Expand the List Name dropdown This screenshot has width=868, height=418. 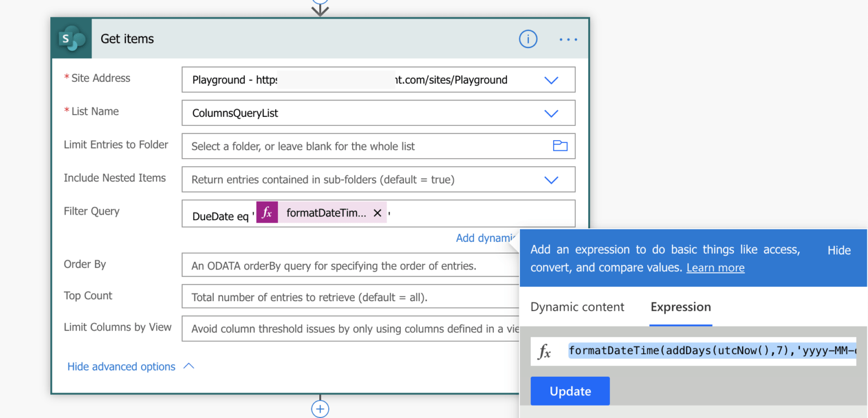(551, 114)
